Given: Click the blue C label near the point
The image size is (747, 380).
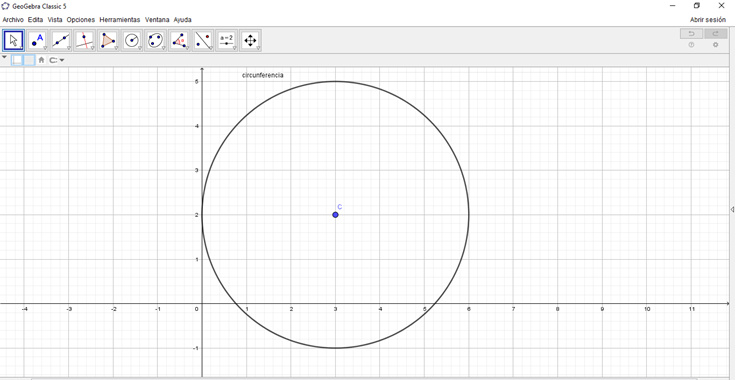Looking at the screenshot, I should point(340,207).
